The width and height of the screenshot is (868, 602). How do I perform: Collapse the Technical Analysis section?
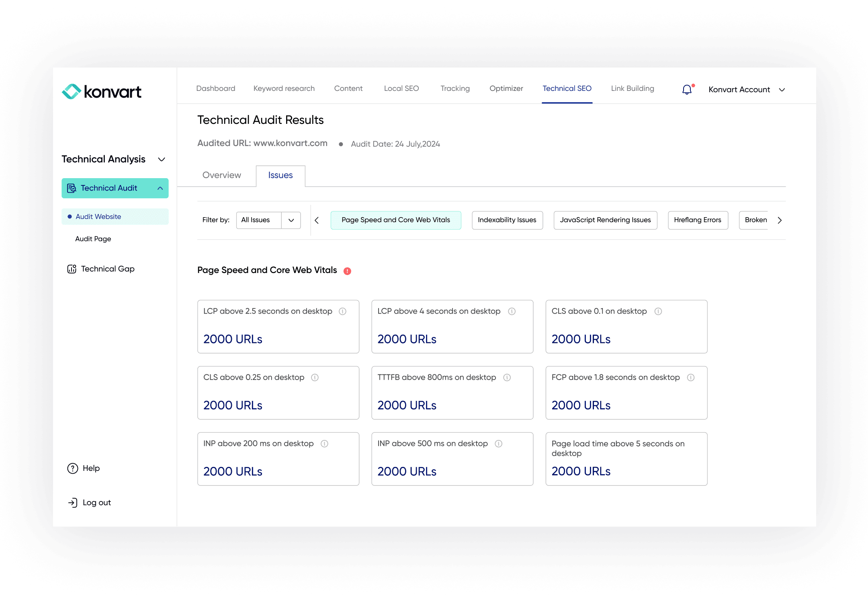(162, 159)
